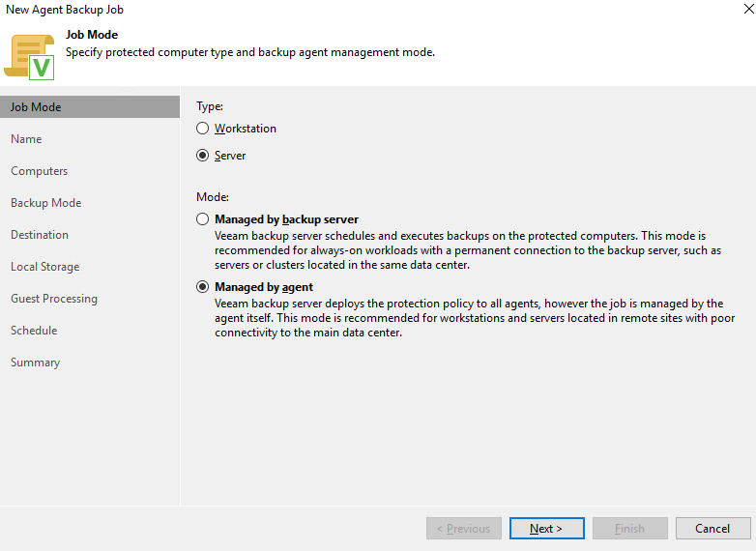Jump to the Backup Mode step

tap(45, 203)
